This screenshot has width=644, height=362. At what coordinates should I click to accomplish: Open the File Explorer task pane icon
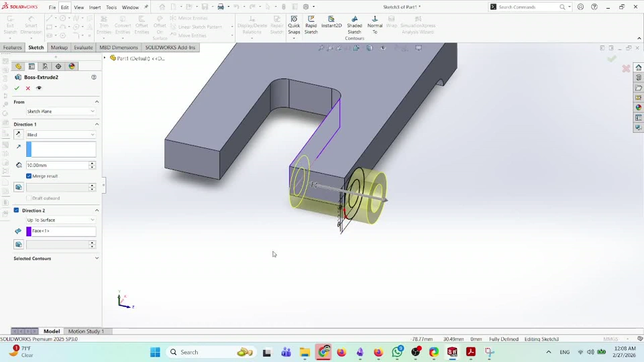tap(638, 88)
